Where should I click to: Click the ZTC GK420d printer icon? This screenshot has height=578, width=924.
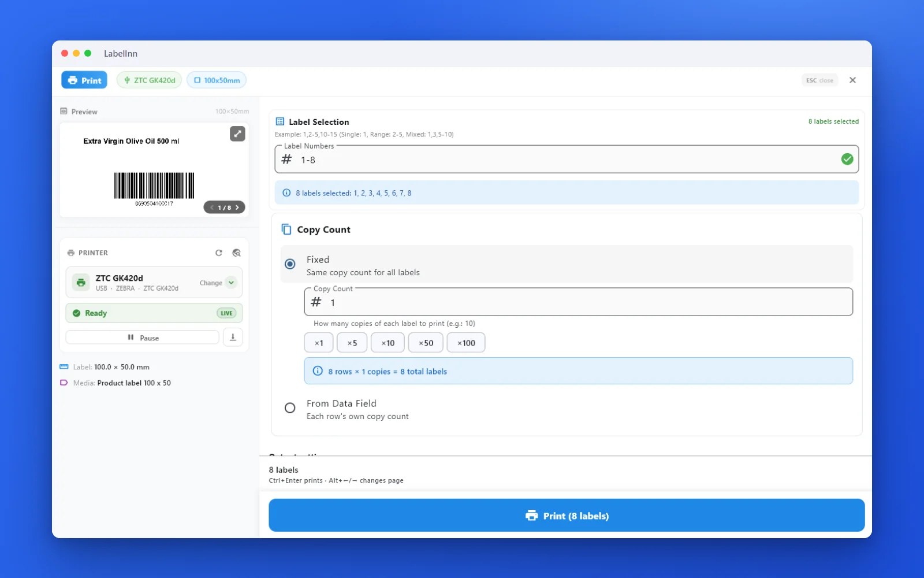[81, 283]
